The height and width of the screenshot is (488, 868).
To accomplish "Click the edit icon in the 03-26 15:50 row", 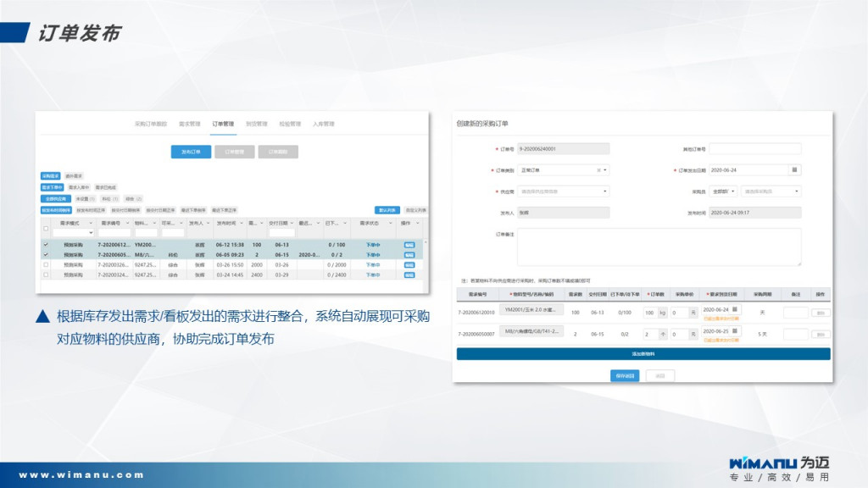I will [409, 264].
